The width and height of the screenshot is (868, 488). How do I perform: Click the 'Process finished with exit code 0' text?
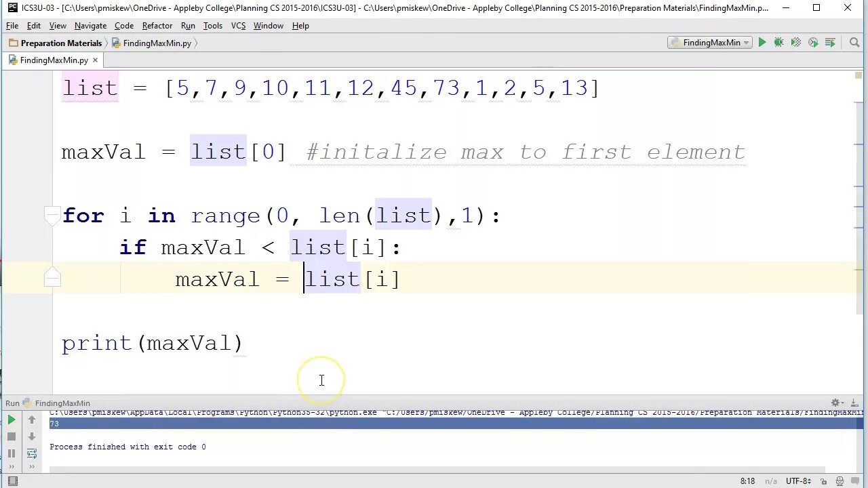pos(127,447)
